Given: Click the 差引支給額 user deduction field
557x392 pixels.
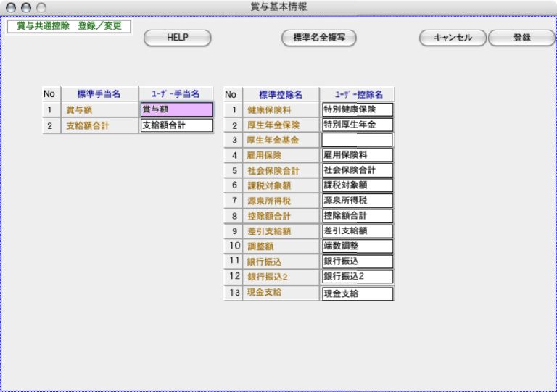Looking at the screenshot, I should (x=357, y=231).
